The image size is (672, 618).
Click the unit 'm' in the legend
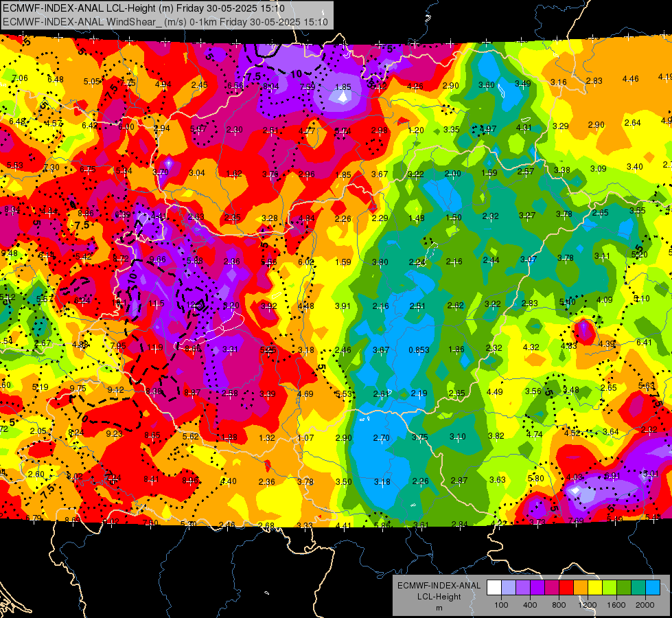point(439,608)
